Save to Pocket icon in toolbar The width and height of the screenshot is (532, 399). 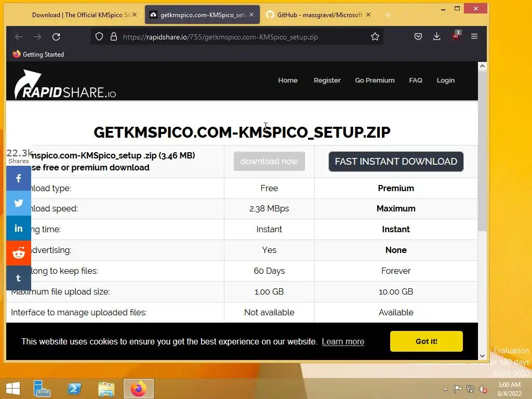pos(418,36)
